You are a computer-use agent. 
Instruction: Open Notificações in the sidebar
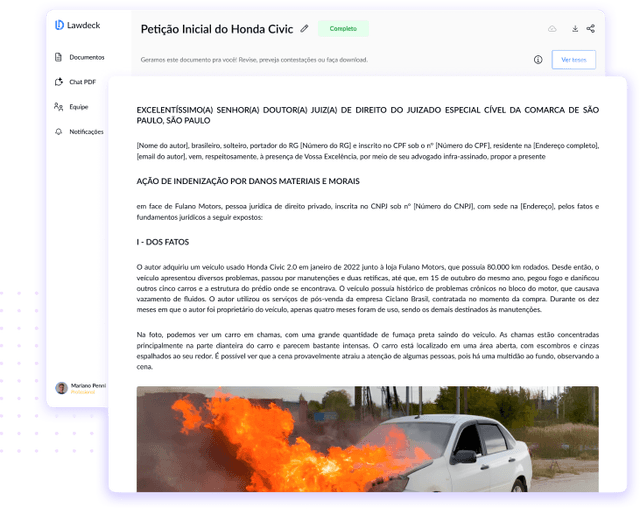tap(79, 132)
